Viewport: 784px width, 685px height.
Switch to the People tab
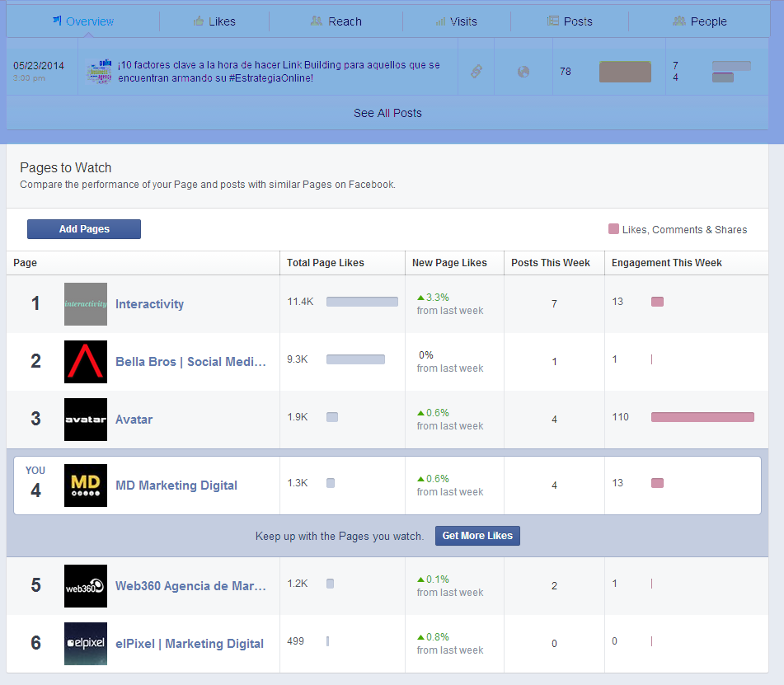coord(700,21)
